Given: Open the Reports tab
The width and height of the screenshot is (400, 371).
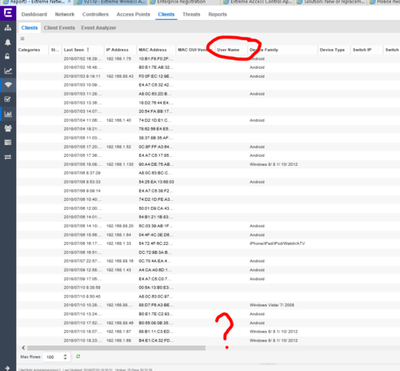Looking at the screenshot, I should click(x=218, y=14).
